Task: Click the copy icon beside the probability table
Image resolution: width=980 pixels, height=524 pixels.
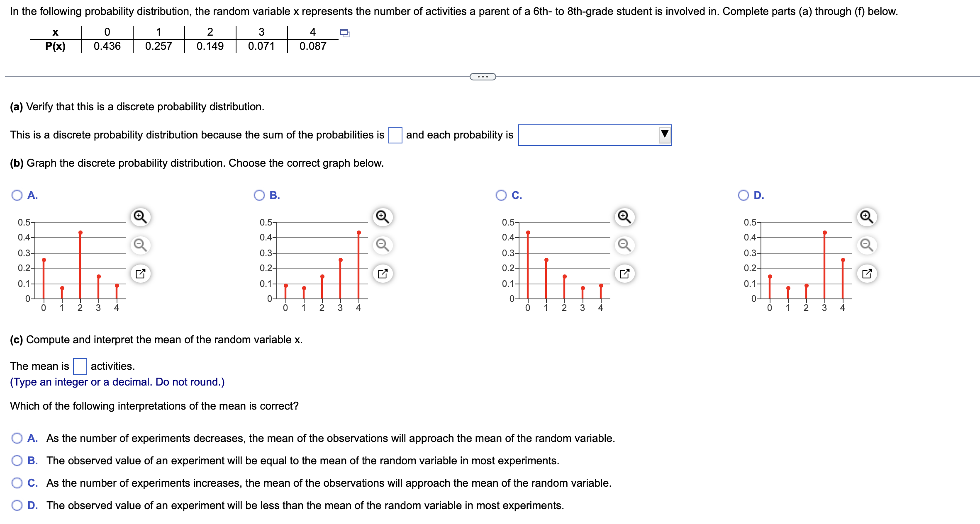Action: click(345, 34)
